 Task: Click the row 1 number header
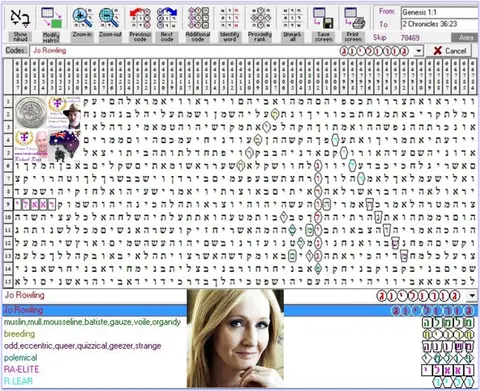(x=8, y=101)
